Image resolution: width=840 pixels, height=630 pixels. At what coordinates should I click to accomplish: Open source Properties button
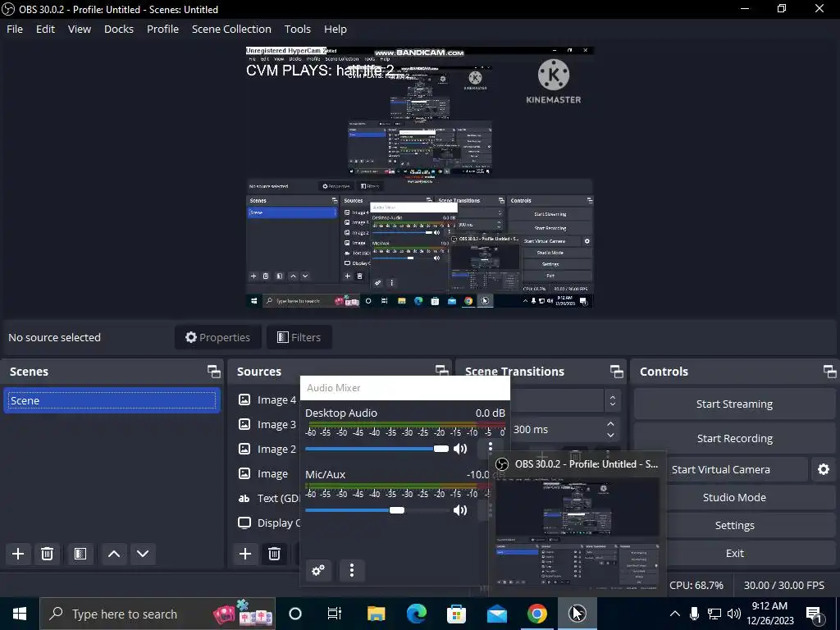(218, 337)
